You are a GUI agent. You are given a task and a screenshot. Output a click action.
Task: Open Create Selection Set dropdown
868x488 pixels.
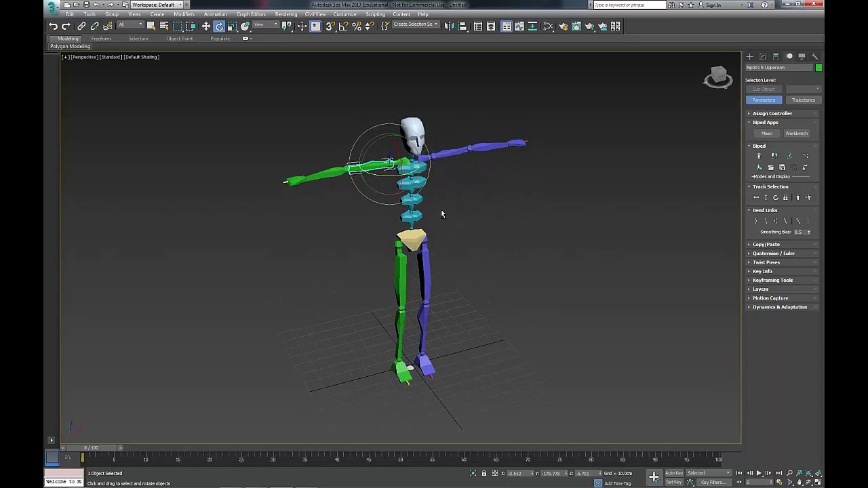pos(415,25)
